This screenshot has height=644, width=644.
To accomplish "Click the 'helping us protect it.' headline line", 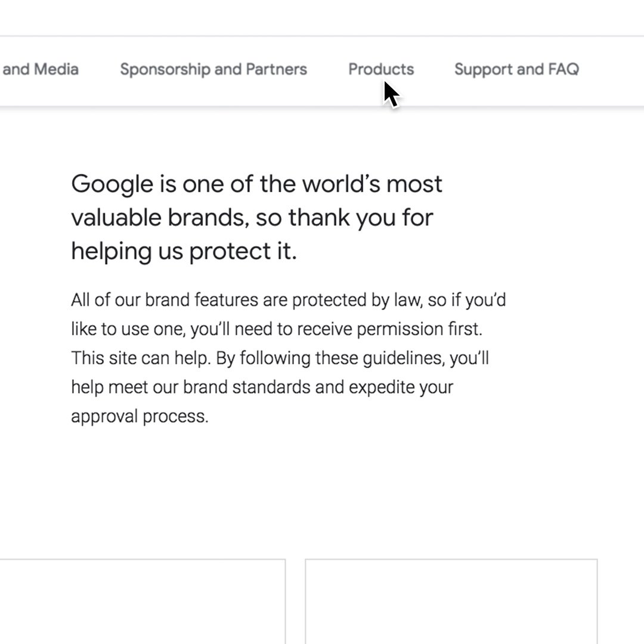I will 184,252.
